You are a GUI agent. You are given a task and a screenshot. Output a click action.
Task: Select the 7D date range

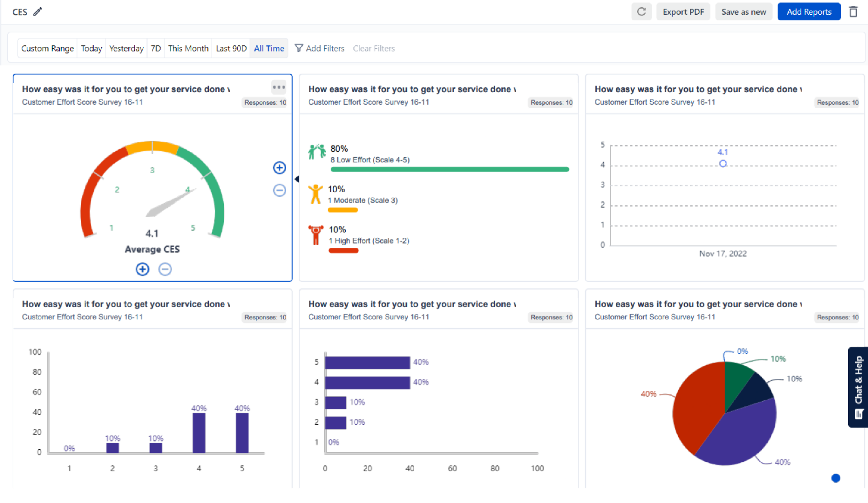click(156, 48)
